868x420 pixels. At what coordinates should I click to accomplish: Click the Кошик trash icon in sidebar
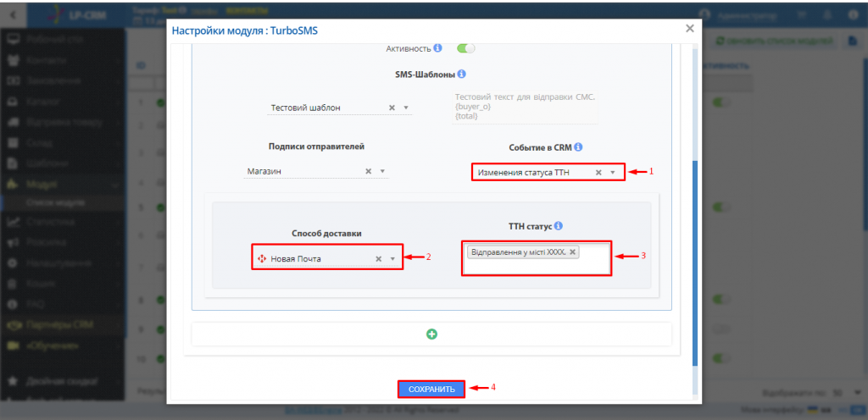tap(14, 284)
